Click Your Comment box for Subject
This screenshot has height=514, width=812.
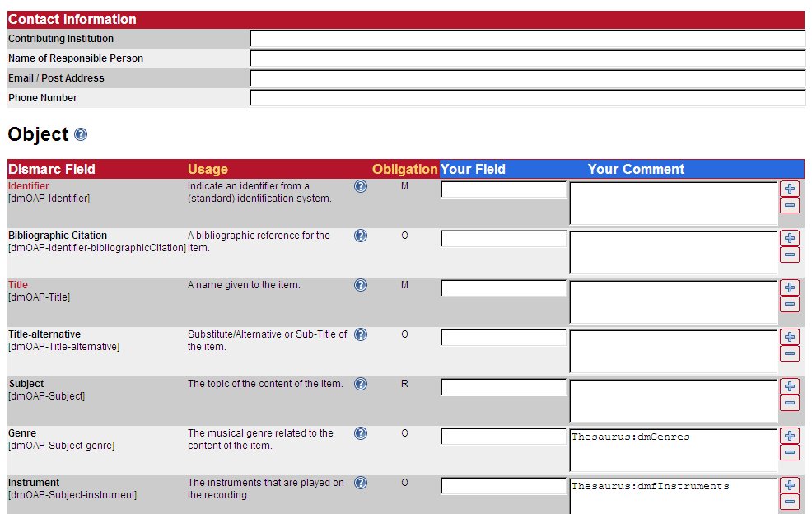[x=673, y=401]
